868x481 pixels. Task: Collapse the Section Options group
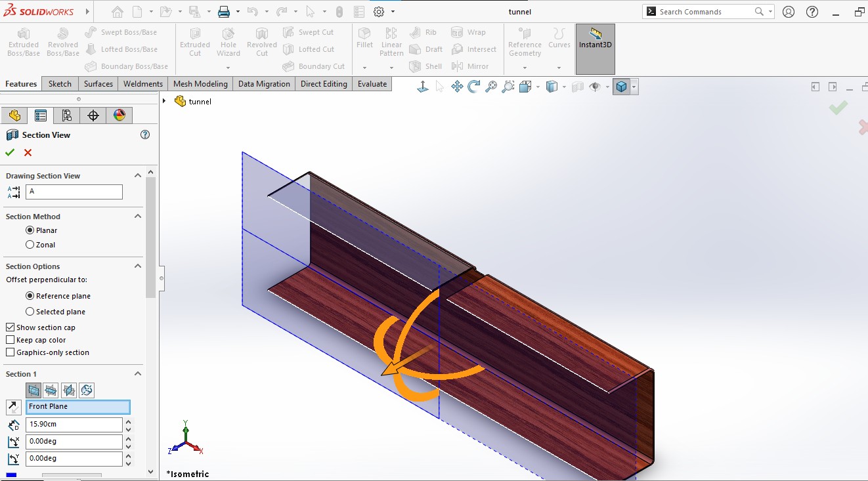(x=138, y=266)
